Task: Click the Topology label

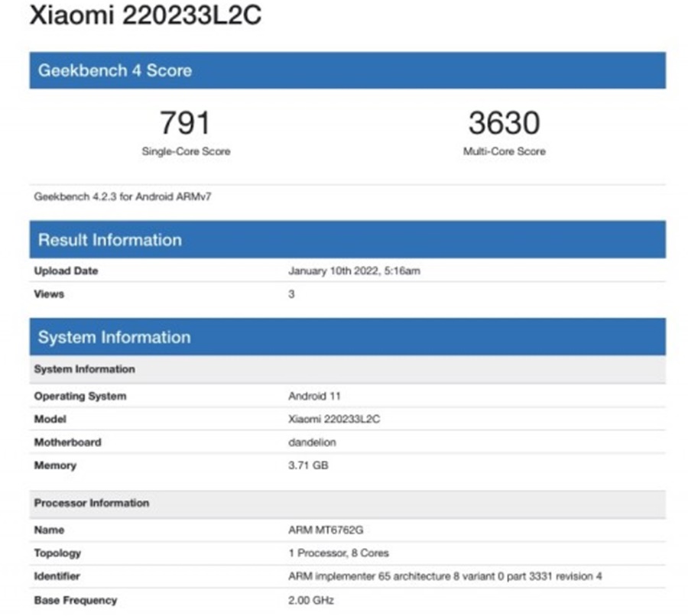Action: click(x=57, y=553)
